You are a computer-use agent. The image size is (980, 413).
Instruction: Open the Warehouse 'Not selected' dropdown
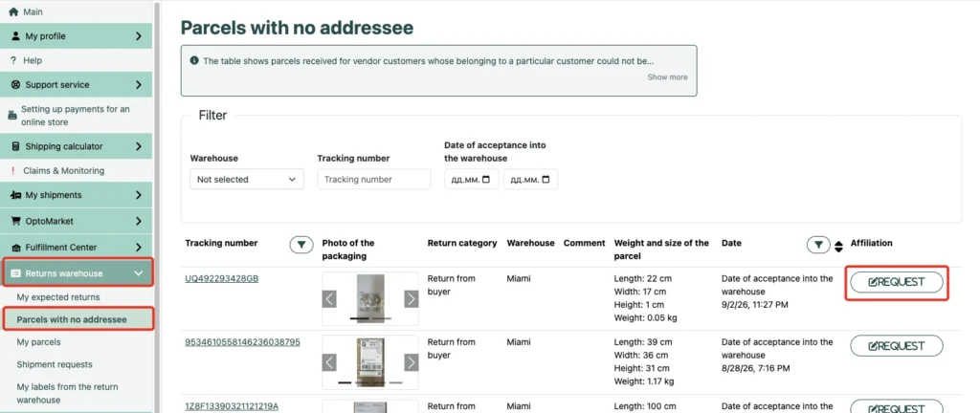247,179
